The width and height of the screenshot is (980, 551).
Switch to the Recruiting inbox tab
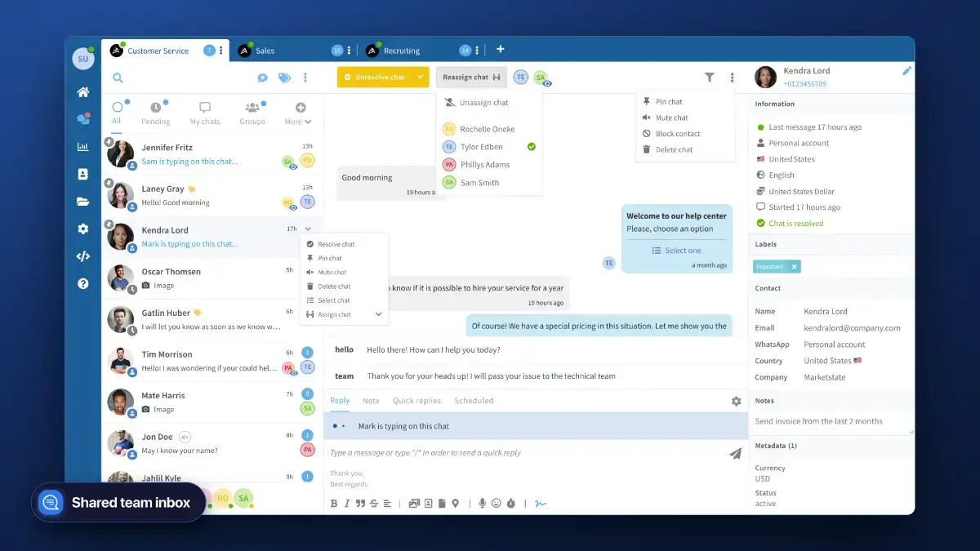pos(402,51)
